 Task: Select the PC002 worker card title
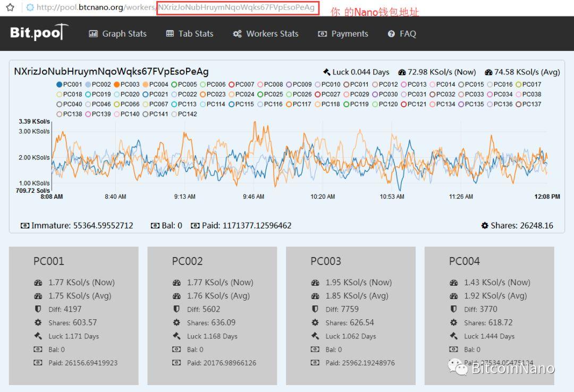tap(187, 261)
